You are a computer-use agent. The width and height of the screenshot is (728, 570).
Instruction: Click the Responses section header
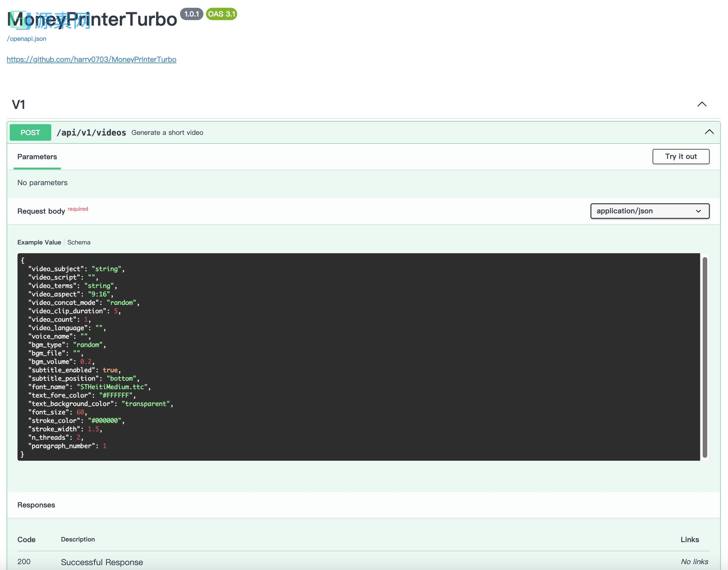coord(36,505)
